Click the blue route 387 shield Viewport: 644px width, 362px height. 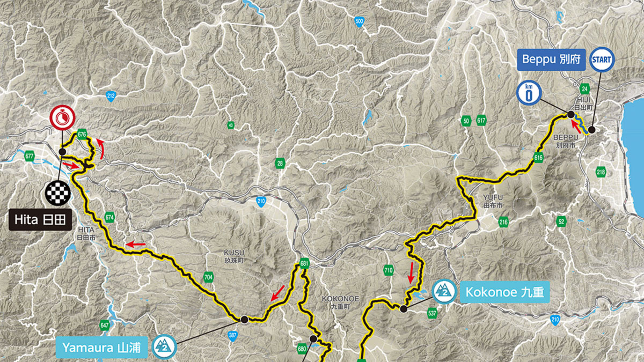tap(232, 336)
